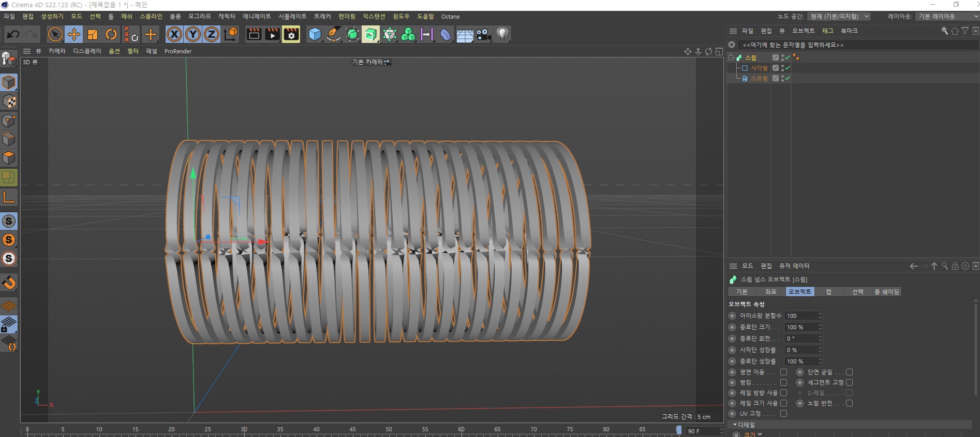Add a Cube primitive object
Viewport: 980px width, 437px height.
pos(315,35)
